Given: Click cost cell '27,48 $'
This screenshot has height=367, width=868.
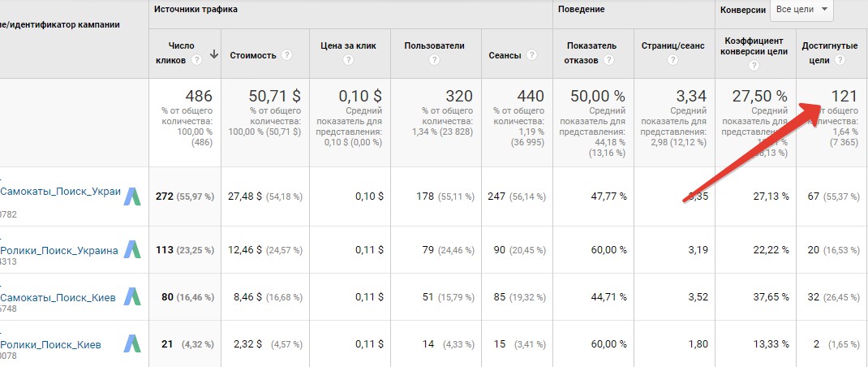Looking at the screenshot, I should pos(245,196).
